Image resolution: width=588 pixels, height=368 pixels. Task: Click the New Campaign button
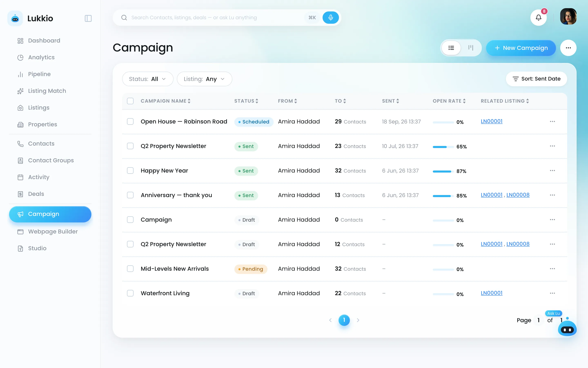(x=521, y=48)
